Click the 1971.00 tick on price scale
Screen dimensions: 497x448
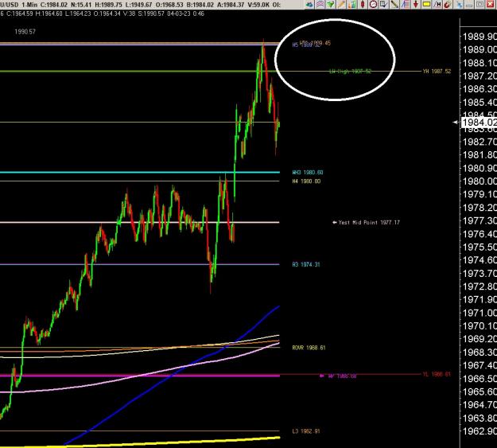tap(480, 313)
